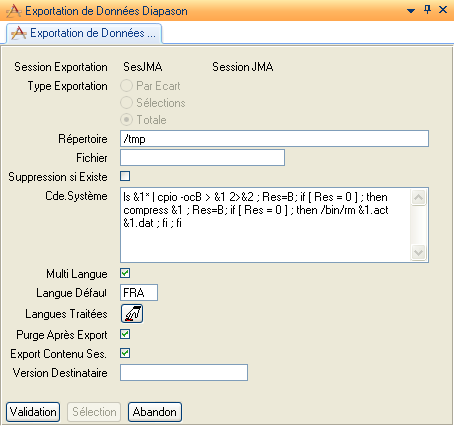
Task: Click the pin icon to dock panel
Action: pos(427,10)
